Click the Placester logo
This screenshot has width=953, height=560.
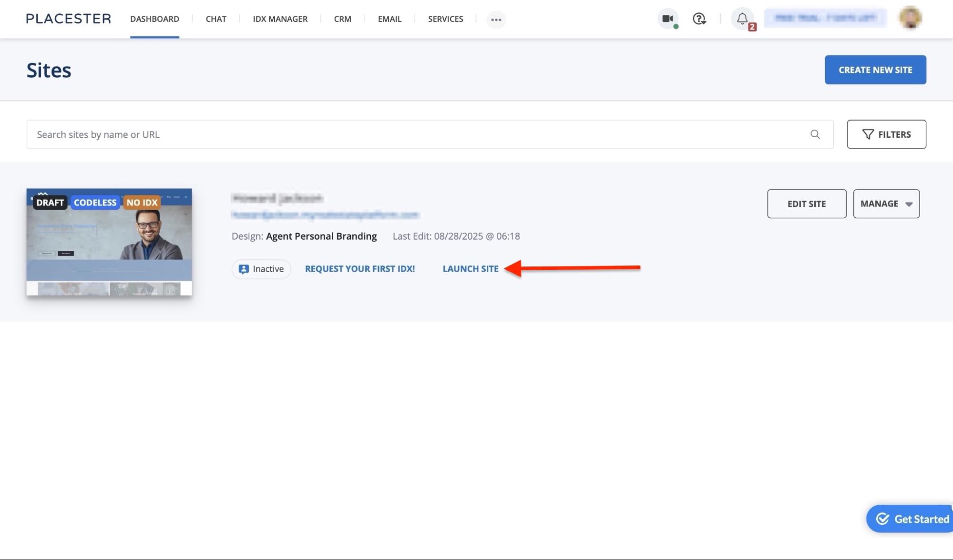(69, 19)
